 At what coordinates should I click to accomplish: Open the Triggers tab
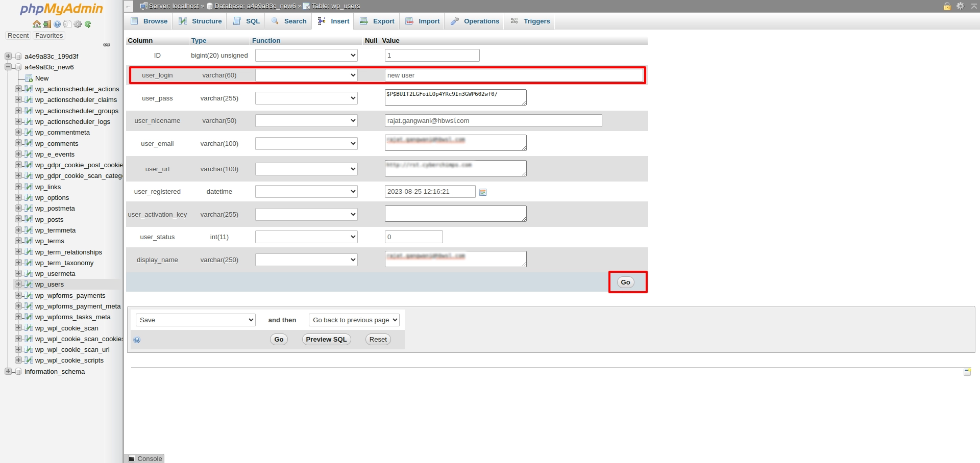(530, 21)
